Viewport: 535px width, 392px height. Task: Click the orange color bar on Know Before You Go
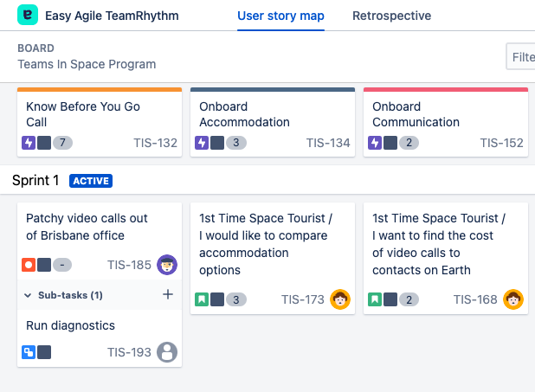100,89
